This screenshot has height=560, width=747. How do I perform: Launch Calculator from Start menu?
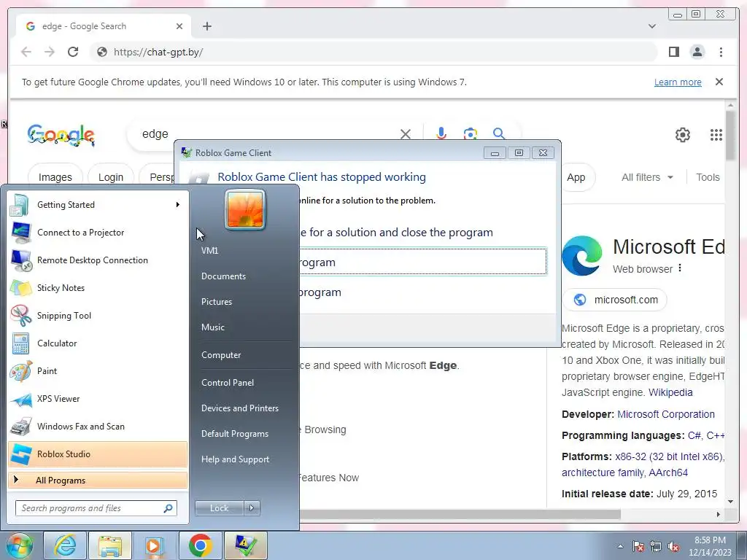tap(98, 343)
